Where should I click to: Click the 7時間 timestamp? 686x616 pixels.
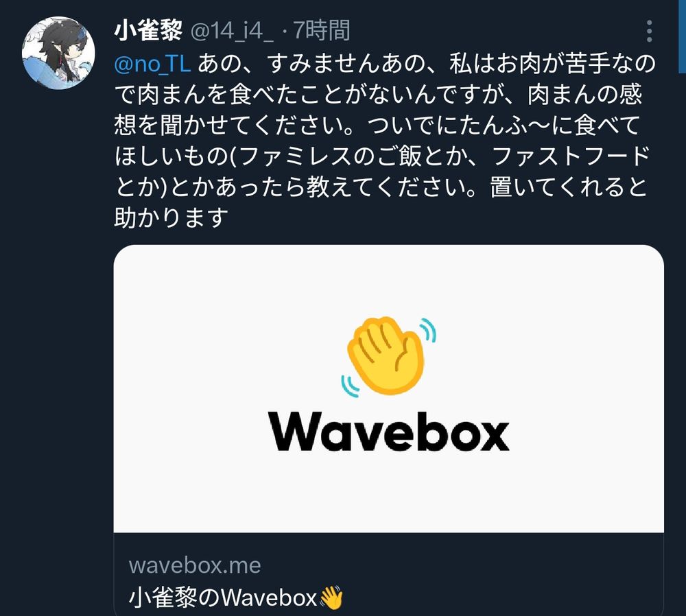(321, 31)
